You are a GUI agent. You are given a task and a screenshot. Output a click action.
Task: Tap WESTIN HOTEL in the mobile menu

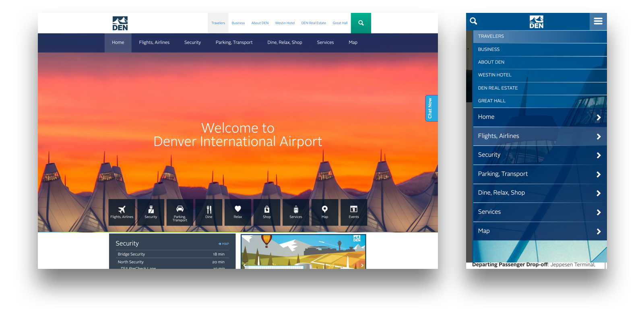[540, 75]
